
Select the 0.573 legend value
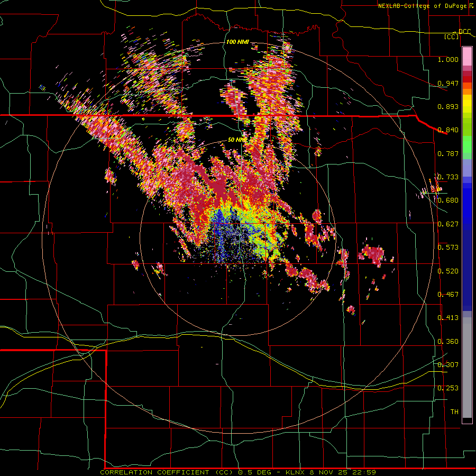point(448,247)
